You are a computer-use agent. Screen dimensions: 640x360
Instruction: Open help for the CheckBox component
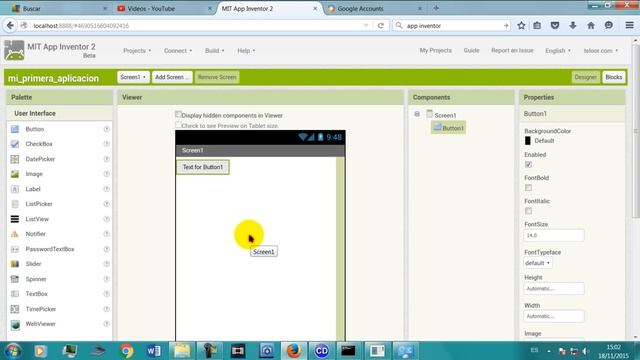(x=107, y=144)
